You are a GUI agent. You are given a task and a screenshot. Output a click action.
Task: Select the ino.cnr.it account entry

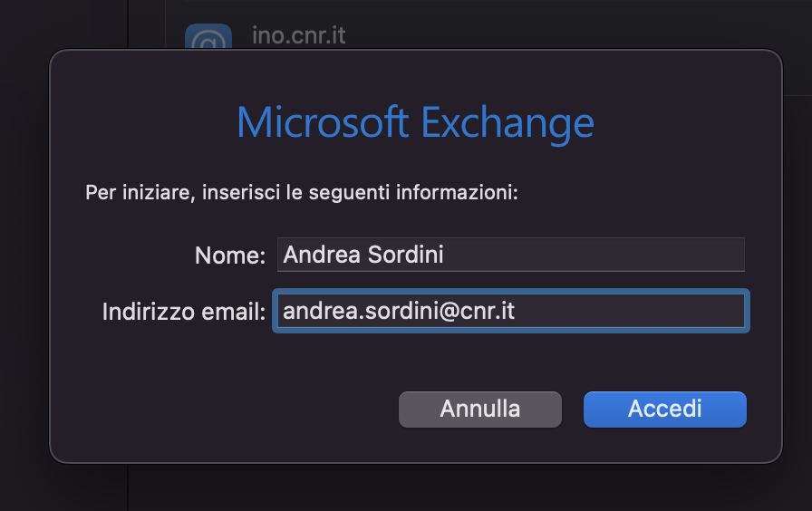(298, 35)
